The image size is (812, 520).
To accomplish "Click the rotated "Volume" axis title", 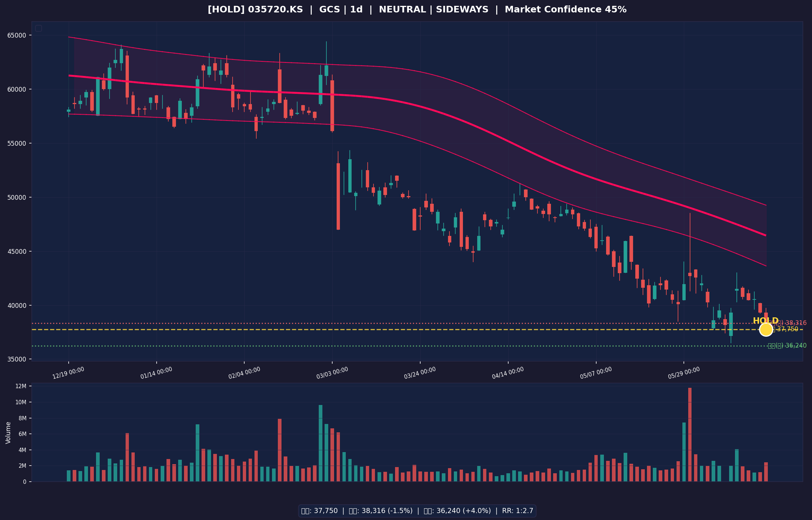I will tap(8, 433).
